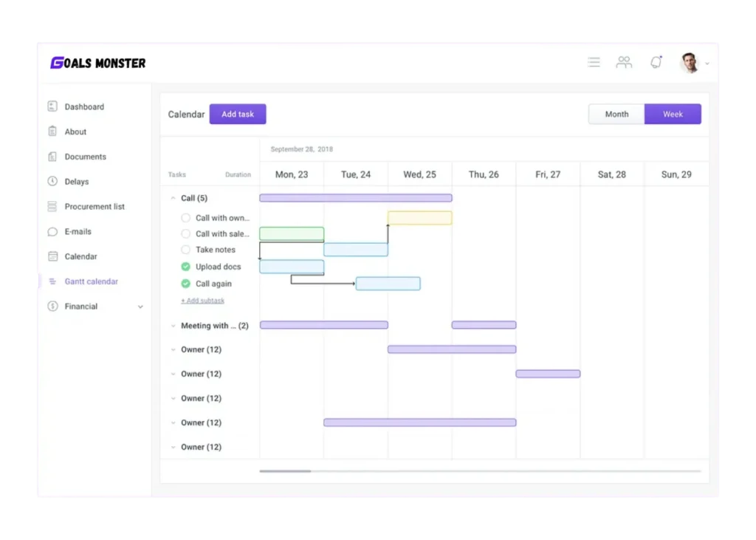Viewport: 756px width, 540px height.
Task: Open E-mails chat bubble icon
Action: [x=52, y=232]
